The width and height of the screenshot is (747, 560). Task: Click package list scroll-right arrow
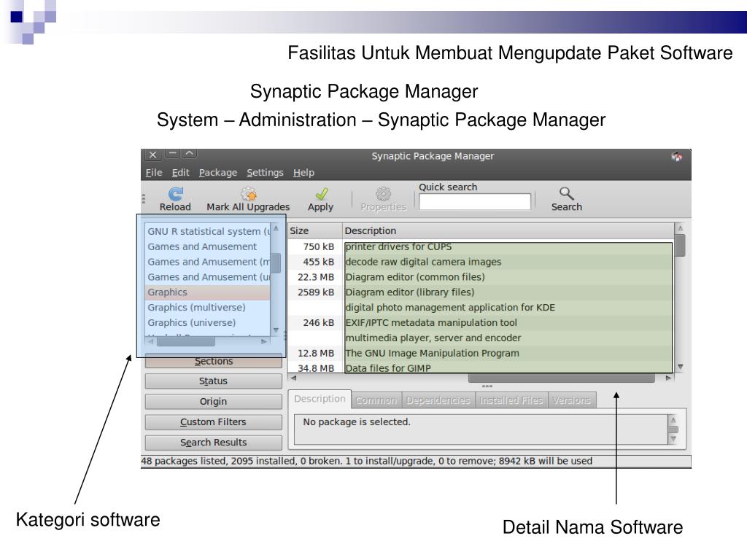668,378
